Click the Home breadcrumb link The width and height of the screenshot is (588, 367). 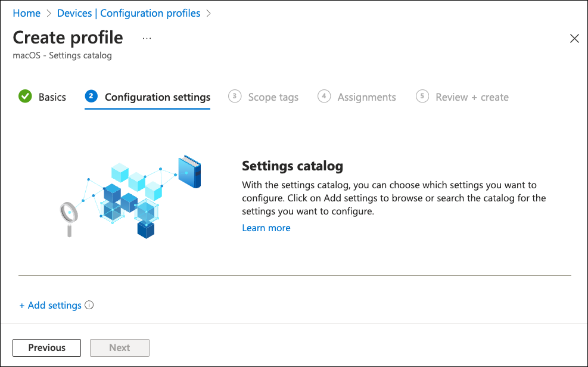click(x=27, y=13)
